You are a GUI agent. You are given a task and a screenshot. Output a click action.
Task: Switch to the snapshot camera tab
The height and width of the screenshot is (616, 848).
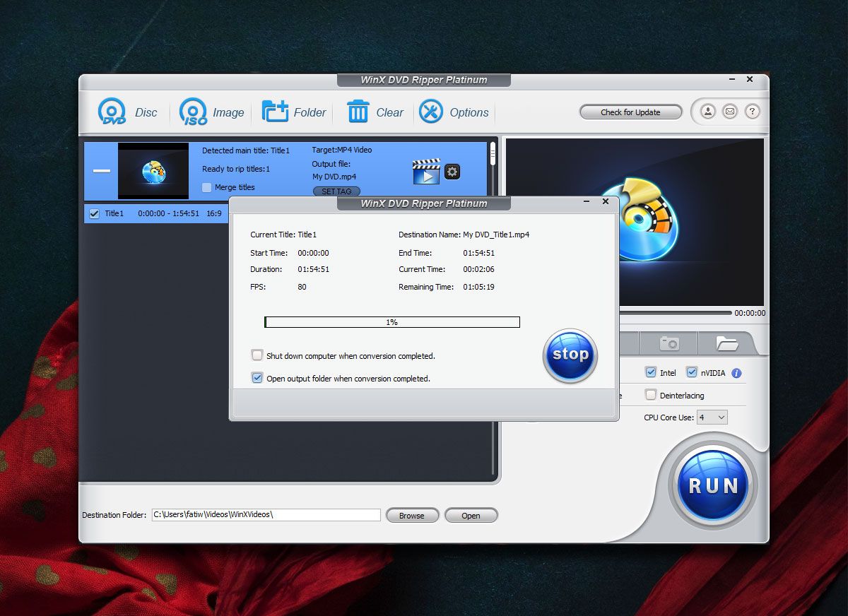coord(669,343)
